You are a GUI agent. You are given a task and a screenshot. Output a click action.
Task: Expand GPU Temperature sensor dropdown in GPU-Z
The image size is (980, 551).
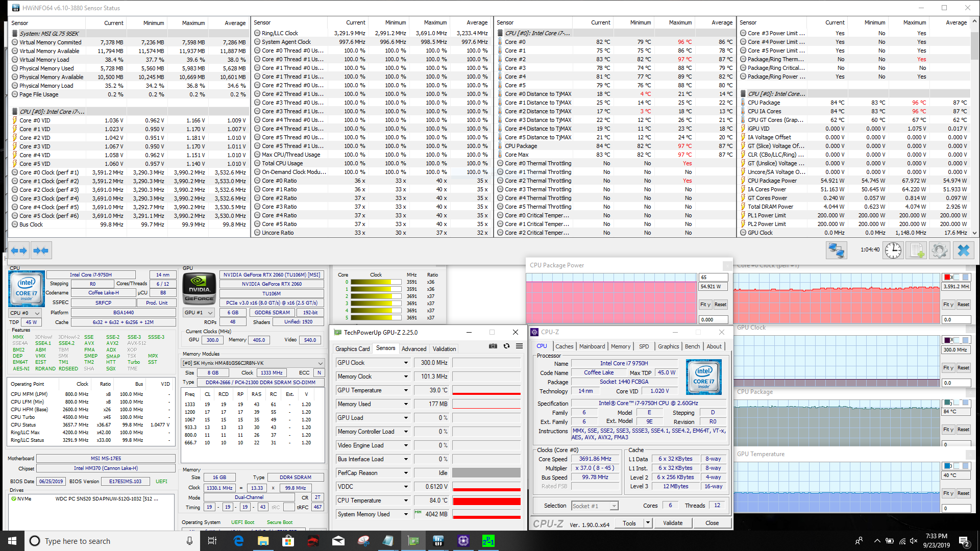(406, 390)
